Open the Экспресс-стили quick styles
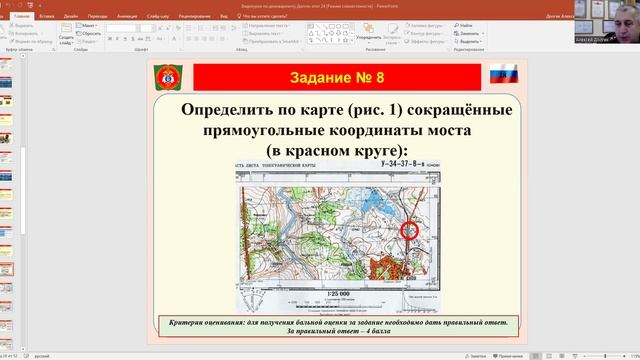This screenshot has height=360, width=640. pos(392,33)
